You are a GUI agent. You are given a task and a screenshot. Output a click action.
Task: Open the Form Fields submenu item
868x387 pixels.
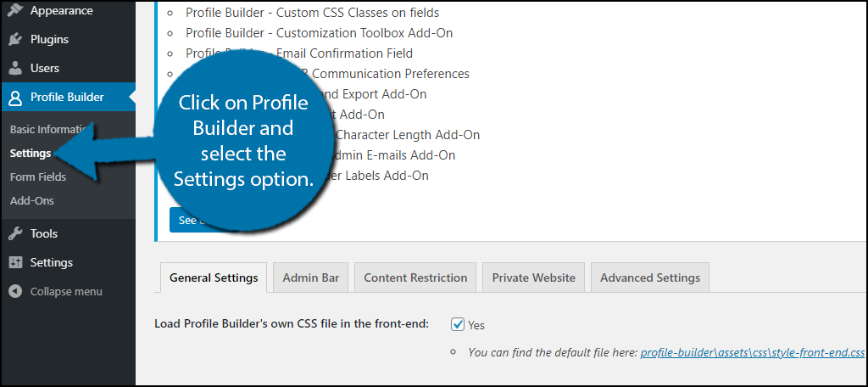point(37,177)
